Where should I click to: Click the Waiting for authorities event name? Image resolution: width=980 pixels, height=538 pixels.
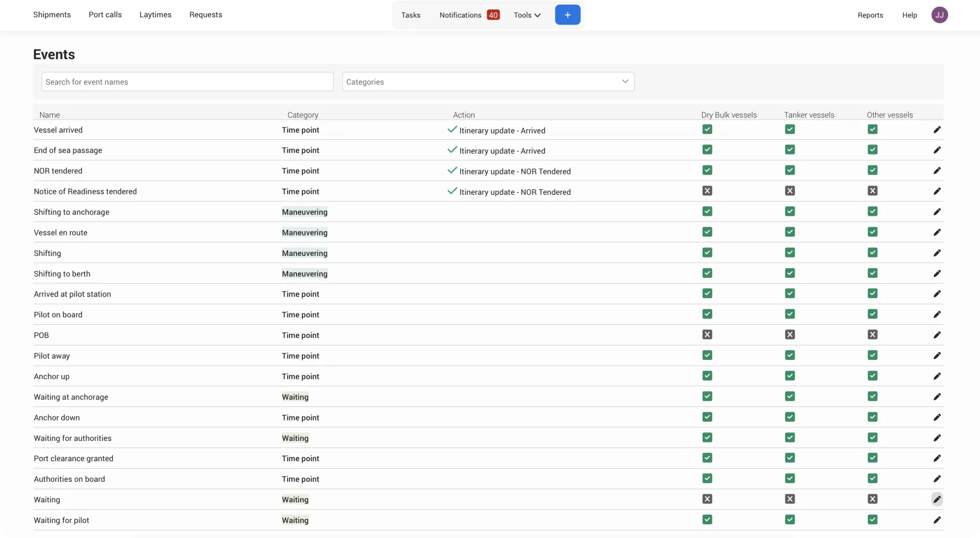pyautogui.click(x=73, y=438)
